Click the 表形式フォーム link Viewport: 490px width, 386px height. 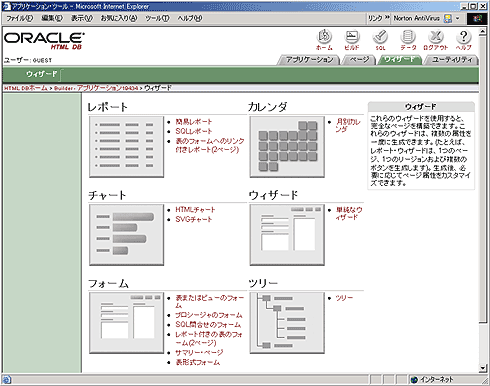pos(198,362)
